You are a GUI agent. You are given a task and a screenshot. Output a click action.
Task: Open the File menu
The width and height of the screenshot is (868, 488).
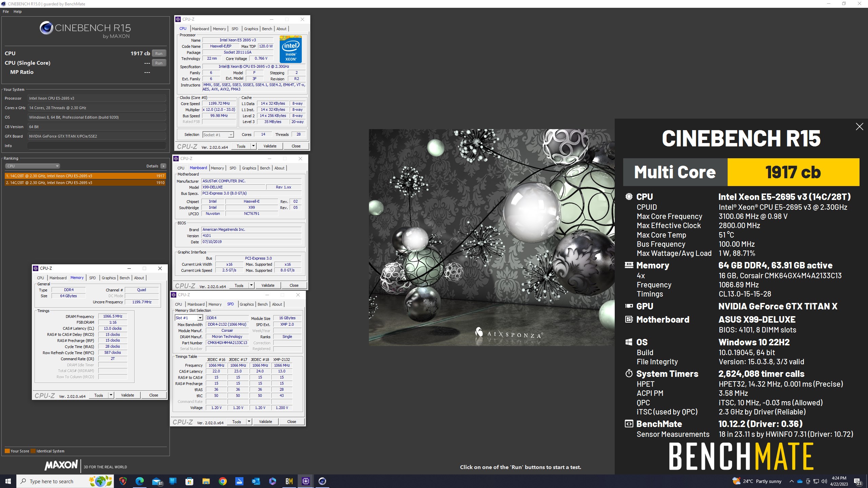tap(6, 12)
